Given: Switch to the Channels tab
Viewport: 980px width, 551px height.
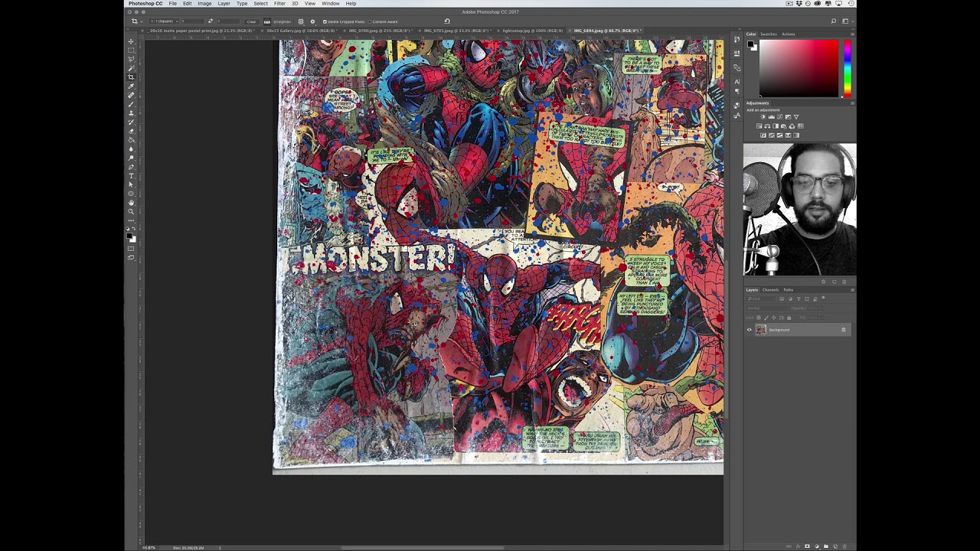Looking at the screenshot, I should point(770,290).
